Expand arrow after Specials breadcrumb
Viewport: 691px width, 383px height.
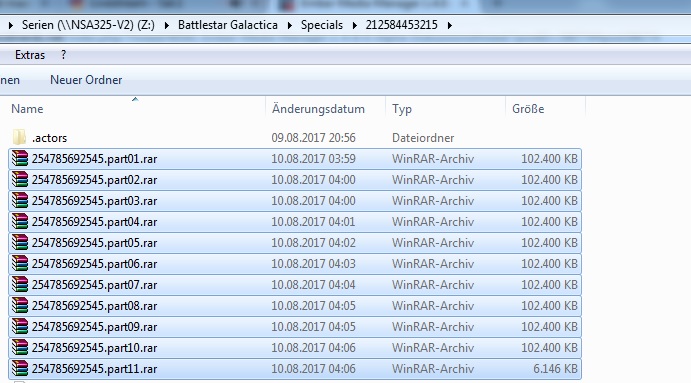[x=354, y=25]
